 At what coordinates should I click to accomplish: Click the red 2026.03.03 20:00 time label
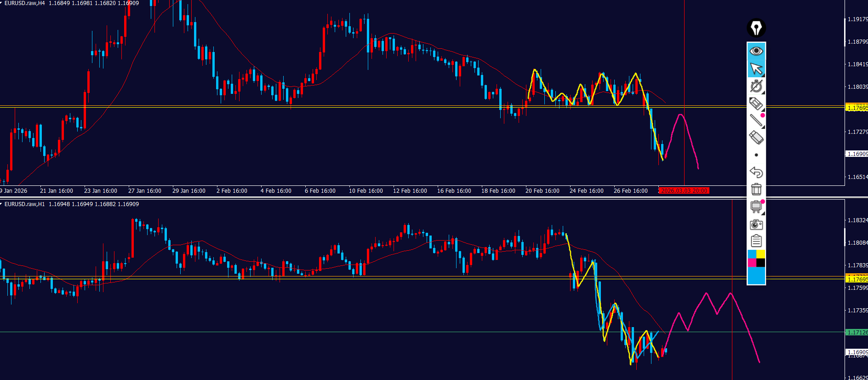tap(684, 191)
